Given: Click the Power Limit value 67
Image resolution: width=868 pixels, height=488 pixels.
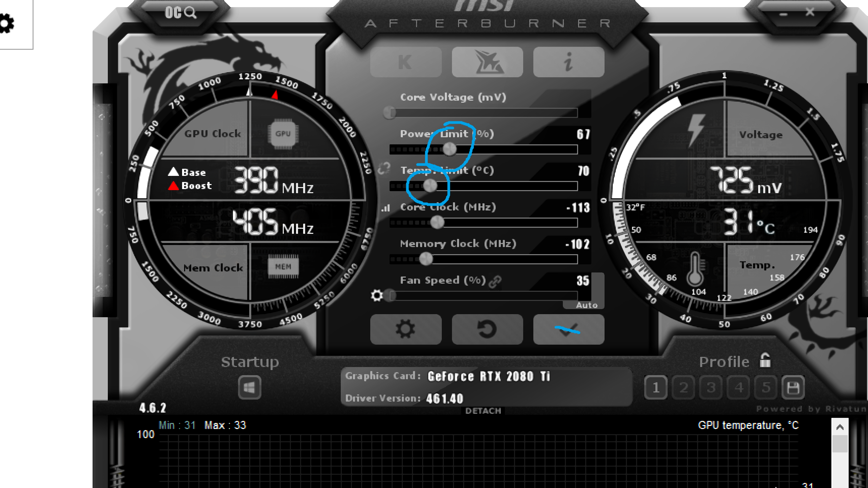Looking at the screenshot, I should coord(583,135).
